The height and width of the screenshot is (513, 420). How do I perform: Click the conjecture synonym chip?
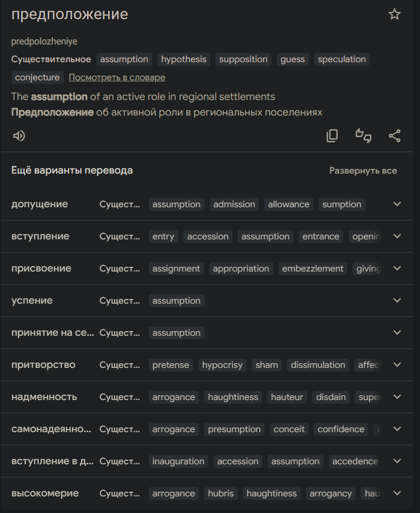37,78
